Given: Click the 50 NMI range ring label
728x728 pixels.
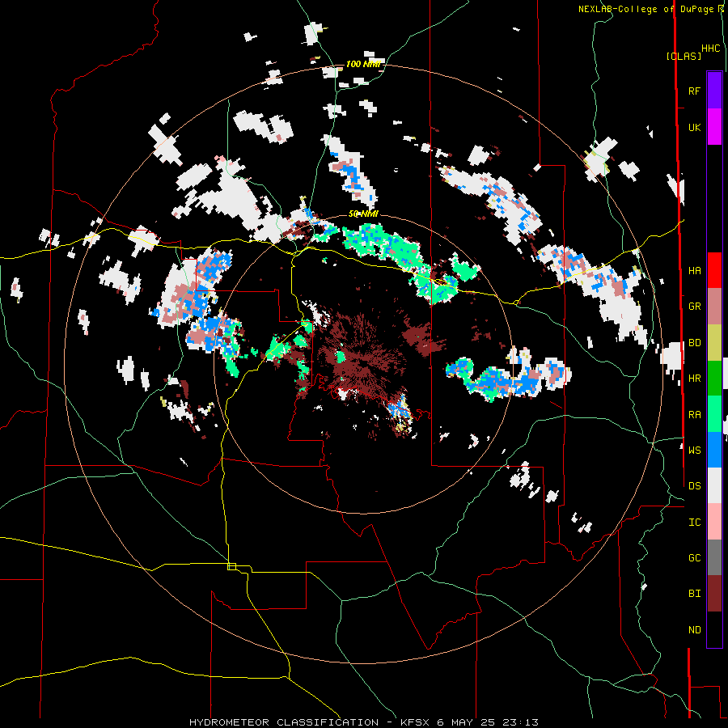Looking at the screenshot, I should tap(363, 214).
